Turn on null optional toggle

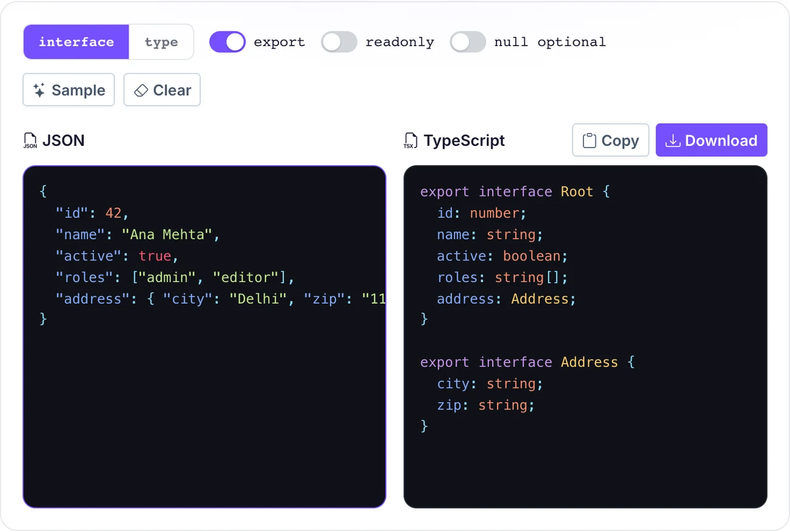click(468, 42)
